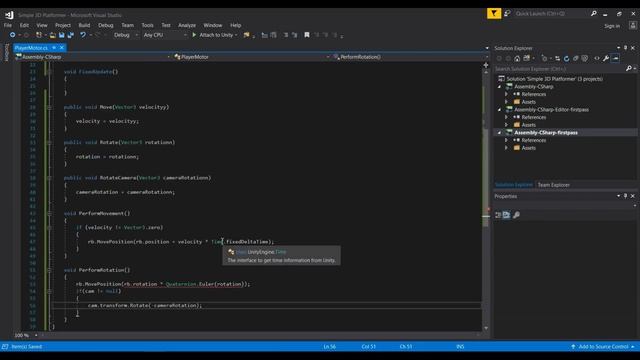
Task: Click the feedback icon beside Quick Launch
Action: tap(507, 13)
